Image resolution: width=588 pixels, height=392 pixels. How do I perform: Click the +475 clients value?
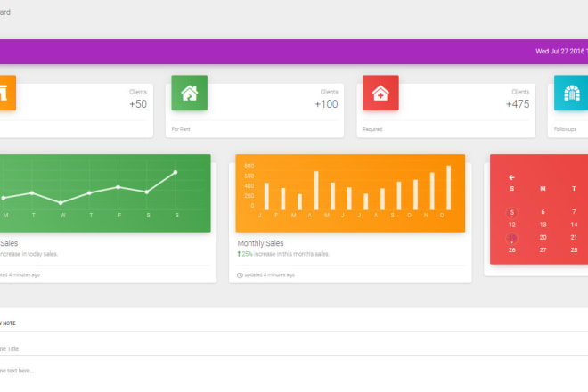coord(518,104)
